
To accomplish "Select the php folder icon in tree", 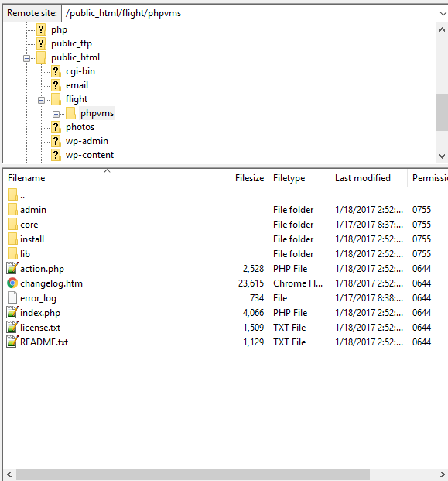I will (x=41, y=29).
